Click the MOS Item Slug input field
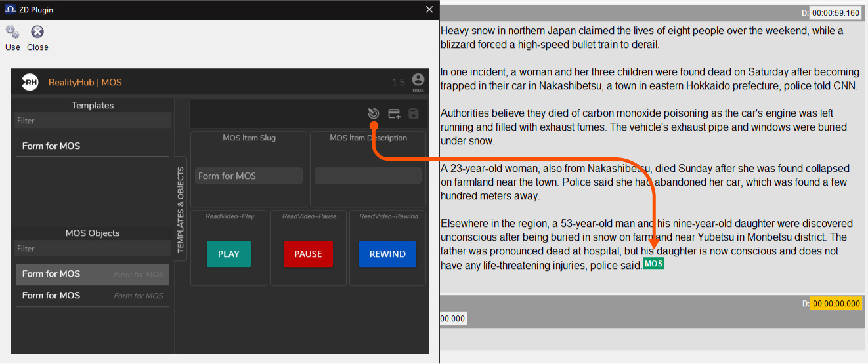The width and height of the screenshot is (868, 364). (x=249, y=176)
